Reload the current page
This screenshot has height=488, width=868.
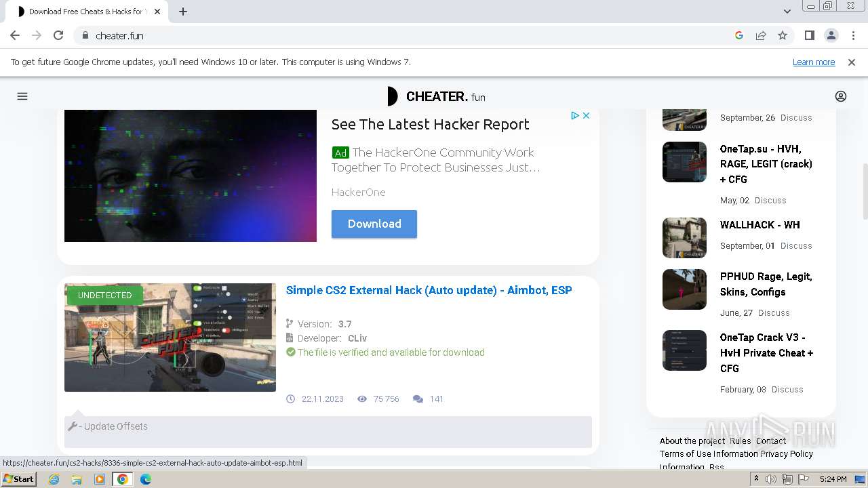pyautogui.click(x=58, y=35)
